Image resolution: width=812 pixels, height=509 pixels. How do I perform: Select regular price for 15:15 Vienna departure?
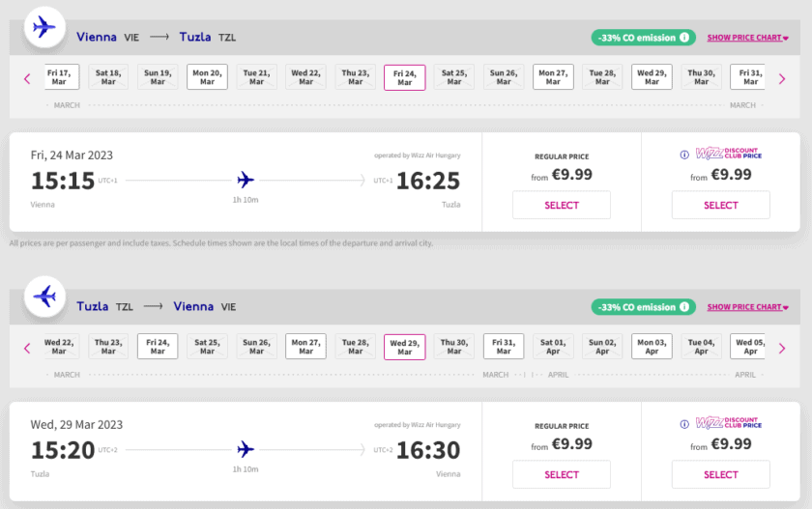(x=562, y=205)
